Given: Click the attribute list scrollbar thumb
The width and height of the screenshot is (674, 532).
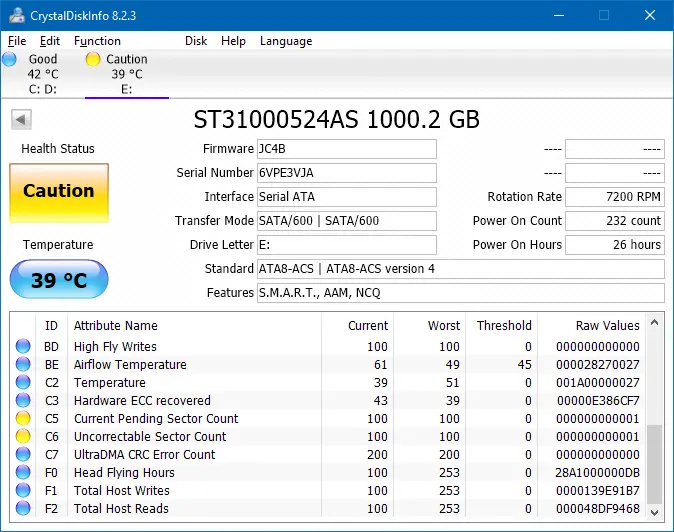Looking at the screenshot, I should [x=654, y=464].
